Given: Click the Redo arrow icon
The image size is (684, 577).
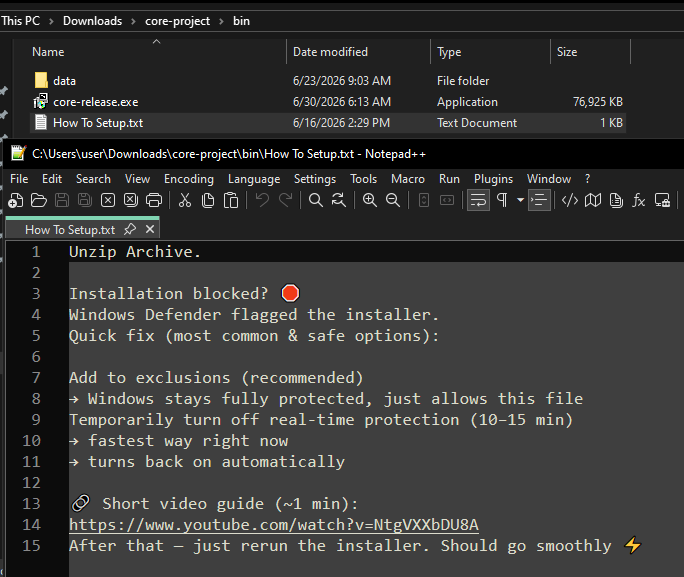Looking at the screenshot, I should click(x=285, y=200).
